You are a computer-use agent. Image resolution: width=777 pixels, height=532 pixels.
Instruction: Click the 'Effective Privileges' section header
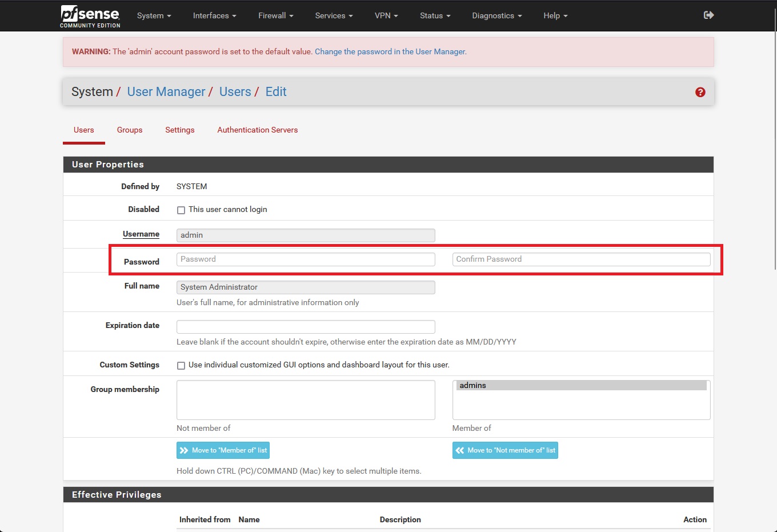[x=388, y=495]
